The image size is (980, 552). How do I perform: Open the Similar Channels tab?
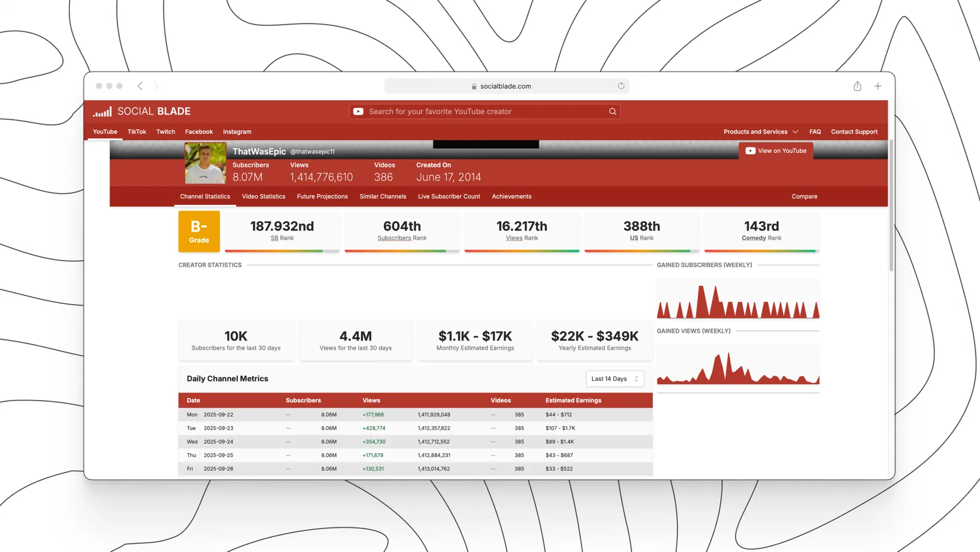383,197
